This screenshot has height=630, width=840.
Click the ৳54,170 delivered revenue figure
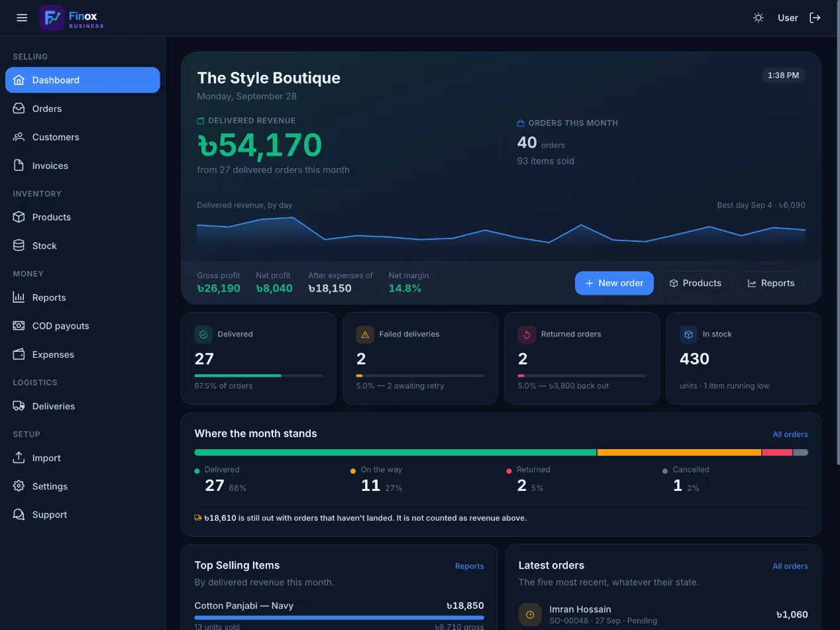point(260,146)
